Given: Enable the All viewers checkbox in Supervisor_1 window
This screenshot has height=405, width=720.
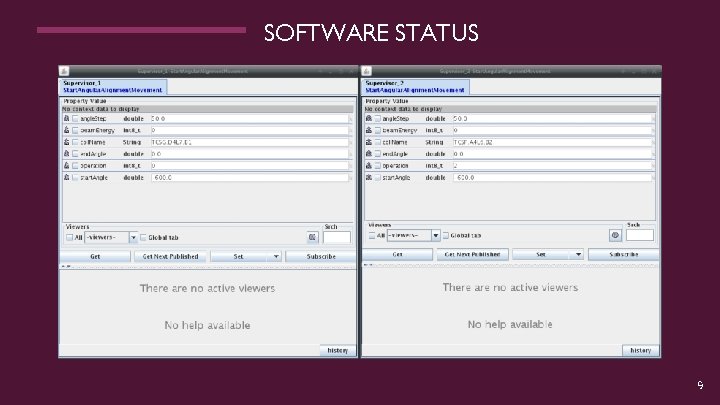Looking at the screenshot, I should coord(69,237).
